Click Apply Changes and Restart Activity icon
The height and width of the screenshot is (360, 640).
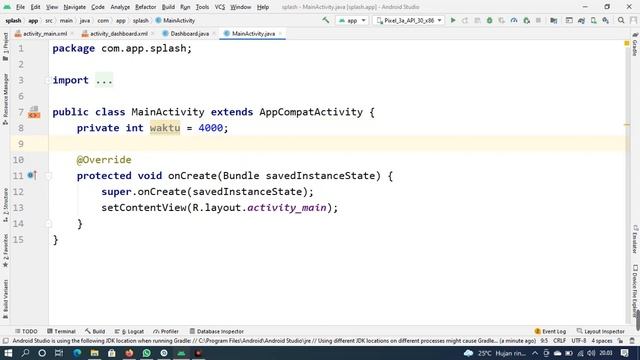(465, 20)
